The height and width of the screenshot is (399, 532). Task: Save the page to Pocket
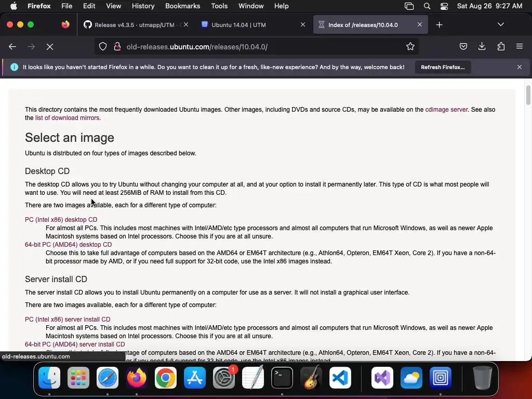pyautogui.click(x=463, y=46)
